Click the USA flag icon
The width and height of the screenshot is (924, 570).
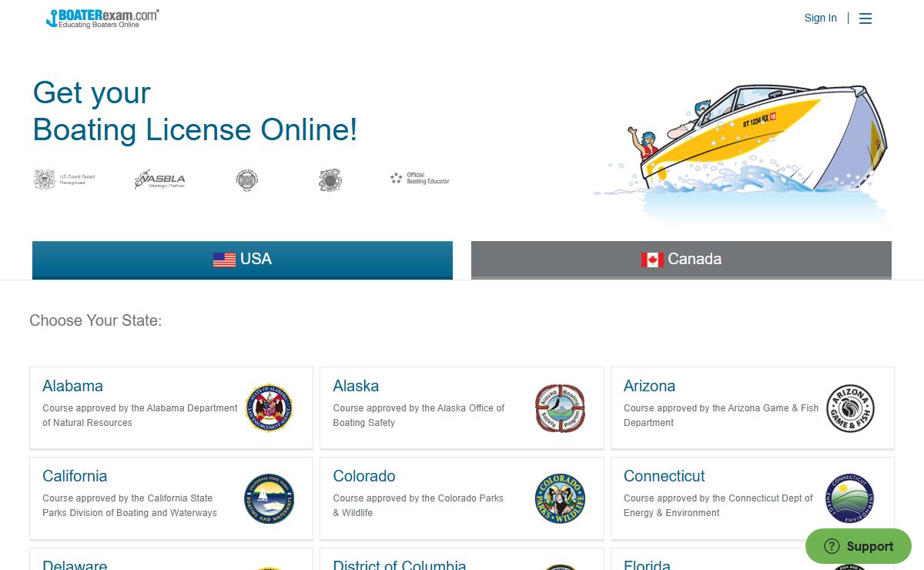224,260
